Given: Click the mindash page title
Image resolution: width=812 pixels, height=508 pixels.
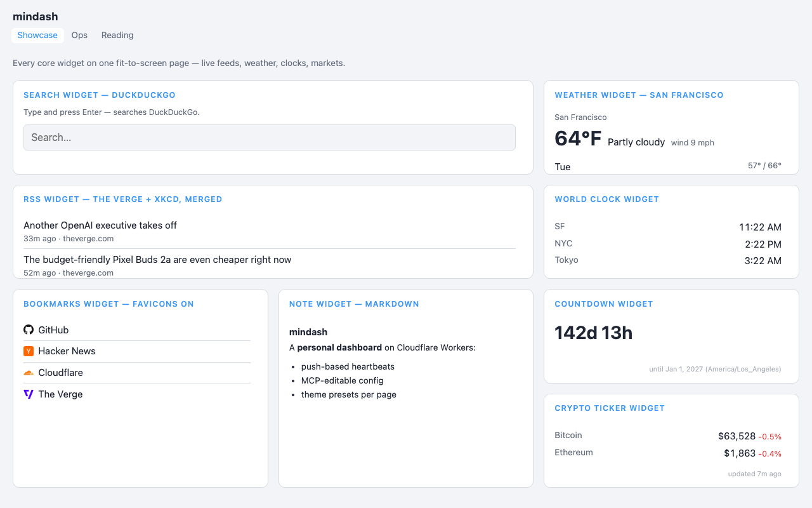Looking at the screenshot, I should [x=36, y=17].
